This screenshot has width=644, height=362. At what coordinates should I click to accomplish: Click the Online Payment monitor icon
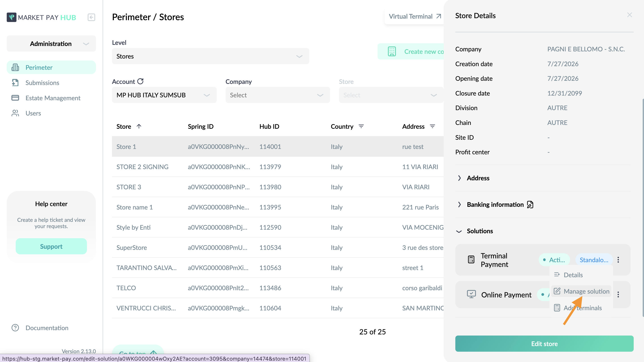(x=471, y=294)
